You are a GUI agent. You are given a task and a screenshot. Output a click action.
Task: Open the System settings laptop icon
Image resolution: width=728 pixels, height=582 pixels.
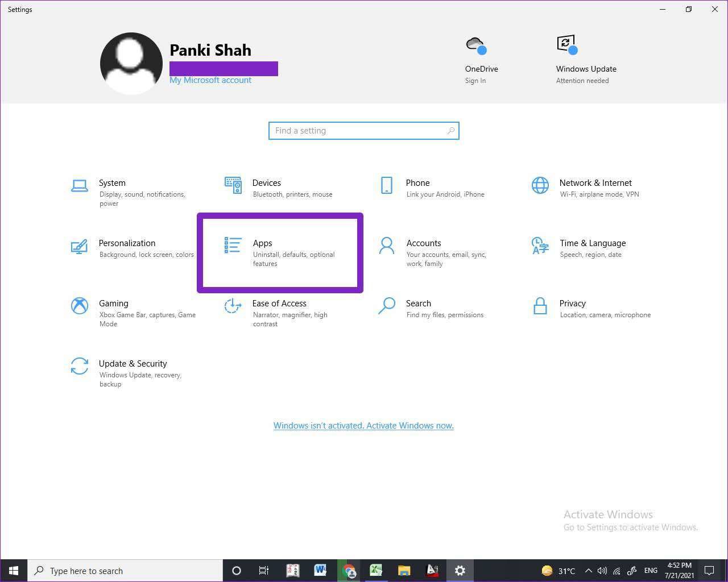tap(79, 186)
